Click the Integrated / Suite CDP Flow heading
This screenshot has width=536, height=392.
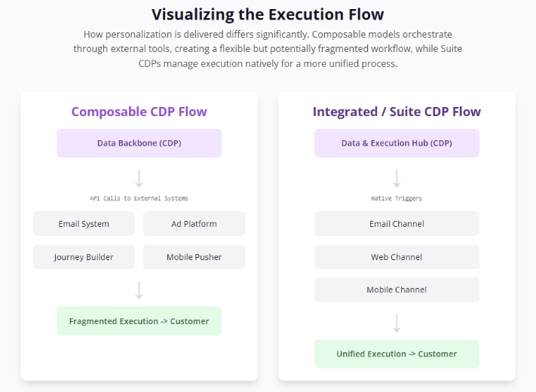tap(397, 112)
